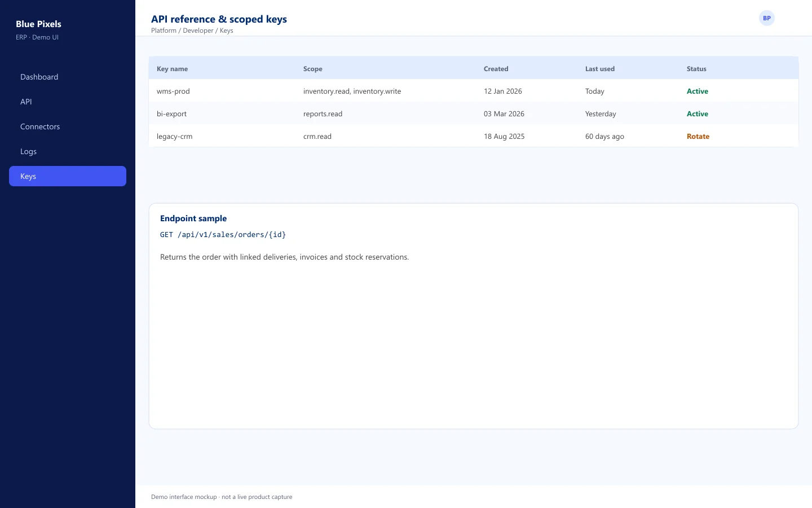
Task: Select the wms-prod key name
Action: (173, 91)
